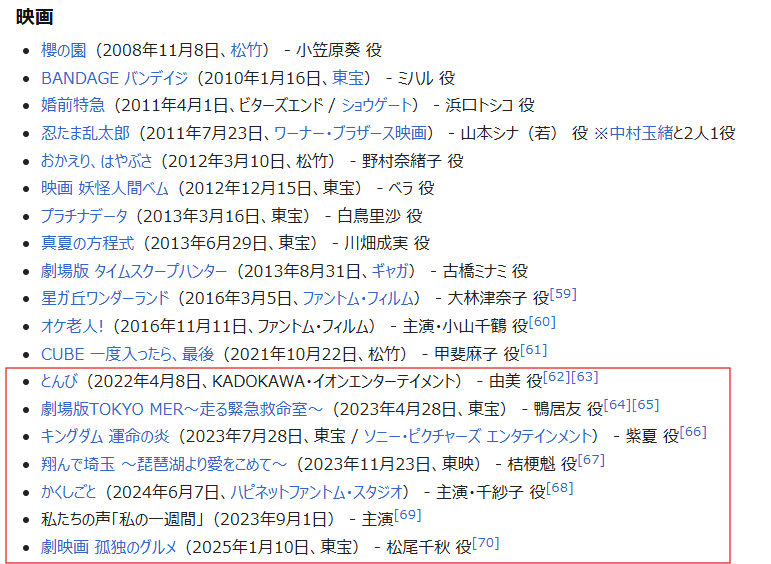Viewport: 771px width, 564px height.
Task: Open the オケ老人! film link
Action: (x=72, y=326)
